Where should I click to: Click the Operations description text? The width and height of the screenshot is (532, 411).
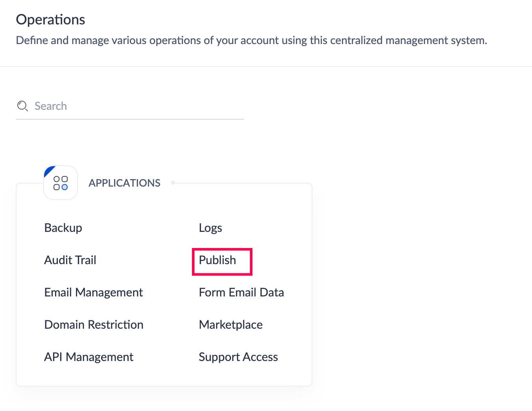(251, 41)
